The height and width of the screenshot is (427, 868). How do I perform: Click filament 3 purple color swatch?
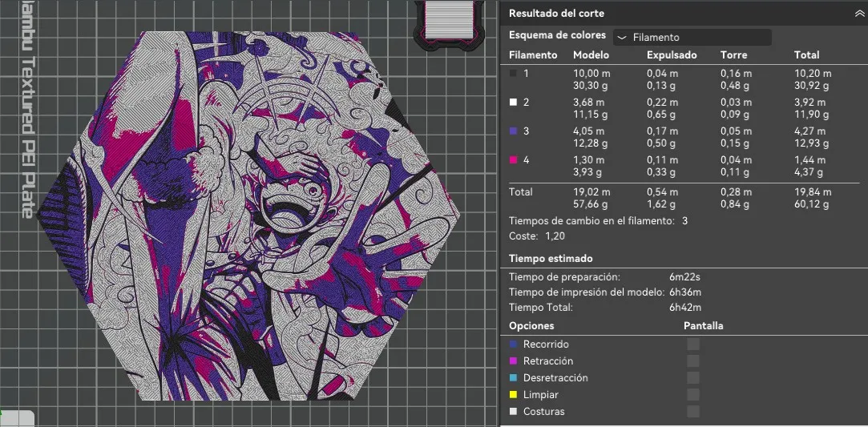tap(513, 131)
